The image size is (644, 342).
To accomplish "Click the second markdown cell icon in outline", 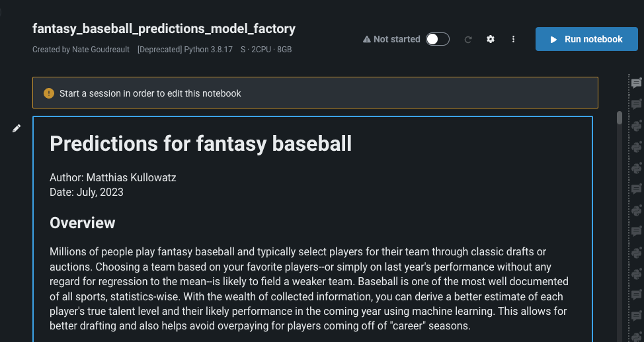I will click(x=637, y=105).
